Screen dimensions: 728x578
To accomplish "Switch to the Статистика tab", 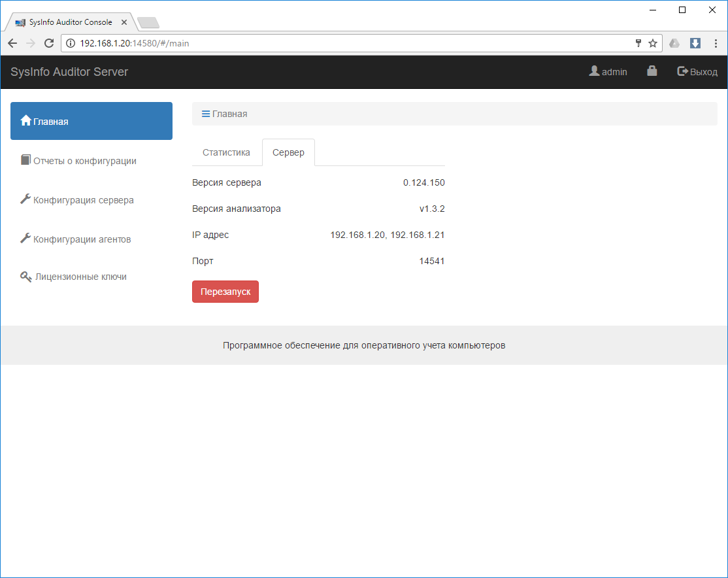I will tap(226, 152).
